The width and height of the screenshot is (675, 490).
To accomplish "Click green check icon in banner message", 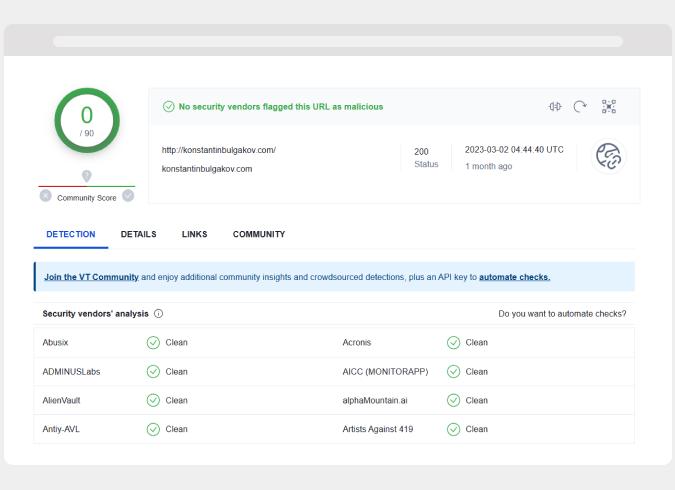I will tap(168, 106).
